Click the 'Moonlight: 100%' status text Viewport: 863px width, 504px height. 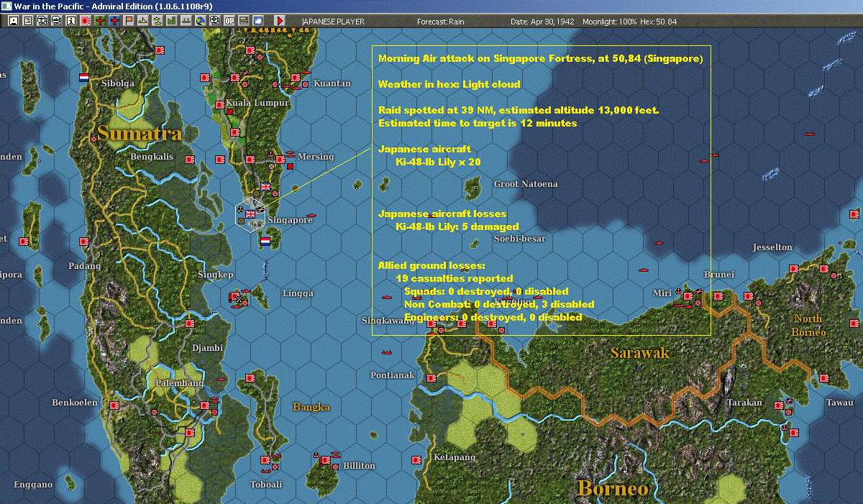(610, 22)
